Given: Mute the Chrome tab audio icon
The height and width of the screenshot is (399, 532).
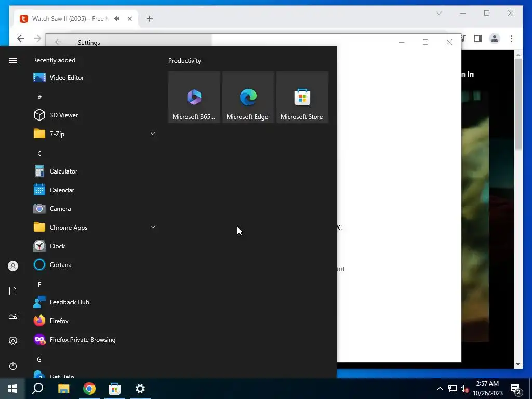Looking at the screenshot, I should coord(117,19).
